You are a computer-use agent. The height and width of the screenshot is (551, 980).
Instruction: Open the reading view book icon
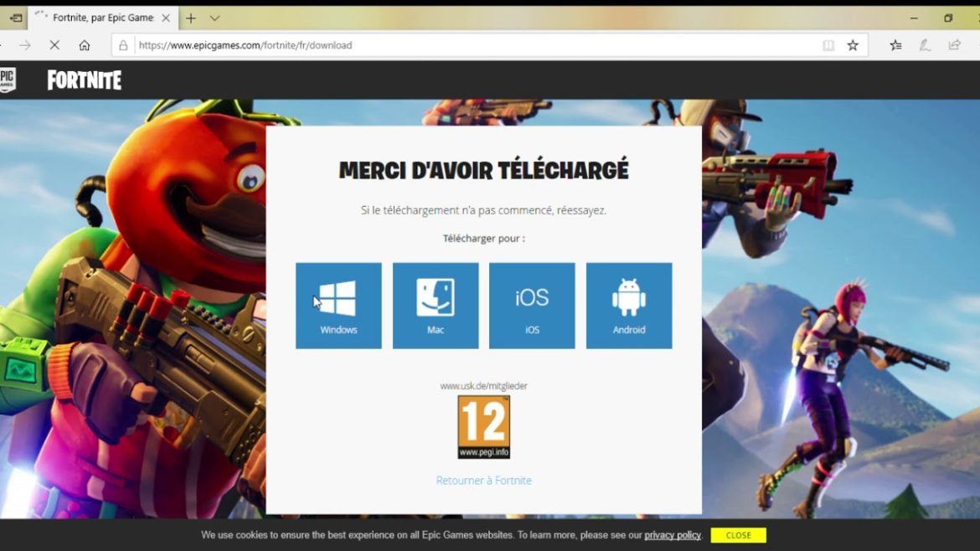[x=828, y=45]
